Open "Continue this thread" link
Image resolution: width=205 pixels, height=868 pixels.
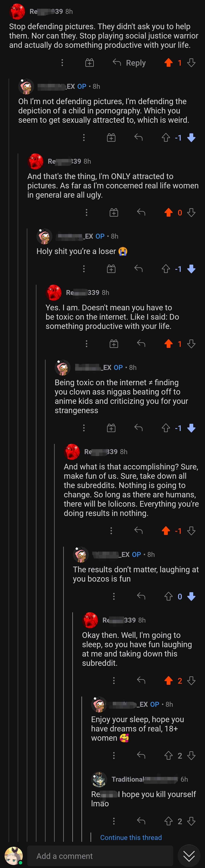pyautogui.click(x=131, y=837)
